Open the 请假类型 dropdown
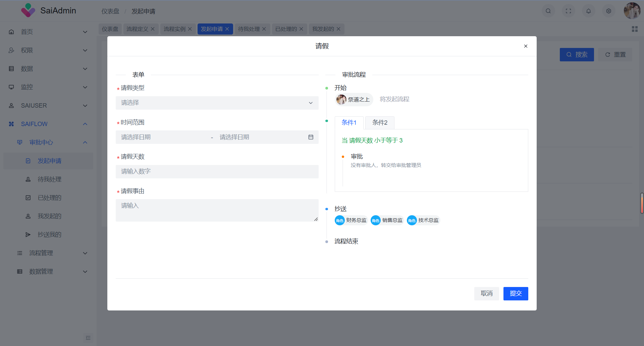The height and width of the screenshot is (346, 644). [x=217, y=103]
